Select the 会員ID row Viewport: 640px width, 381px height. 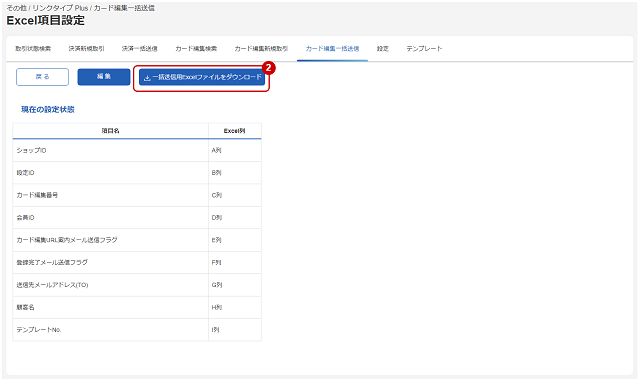click(x=137, y=218)
